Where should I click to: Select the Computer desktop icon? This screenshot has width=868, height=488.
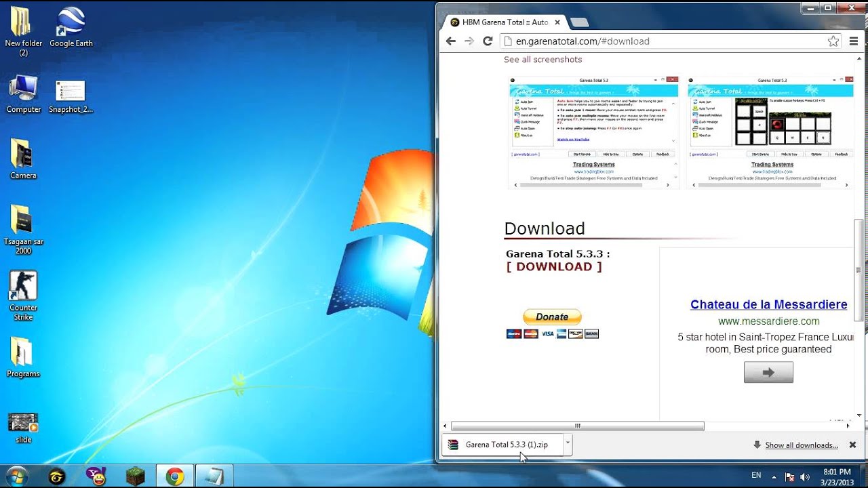pyautogui.click(x=23, y=94)
